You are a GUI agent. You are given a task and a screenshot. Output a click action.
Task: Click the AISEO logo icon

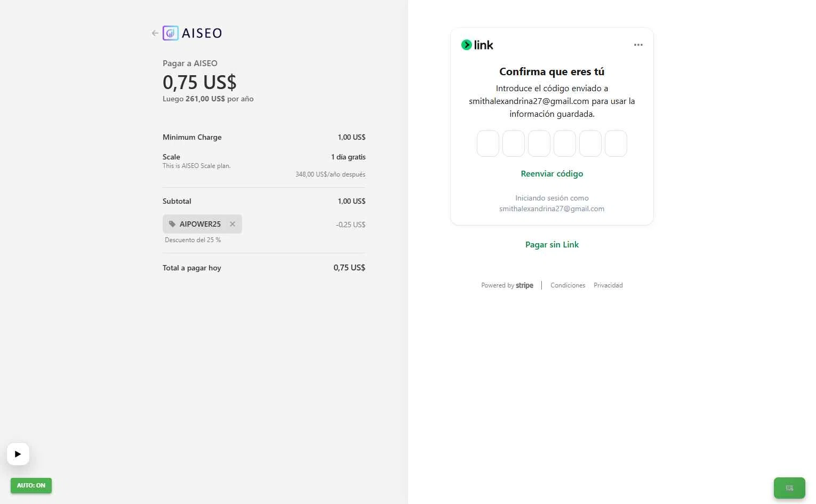170,33
